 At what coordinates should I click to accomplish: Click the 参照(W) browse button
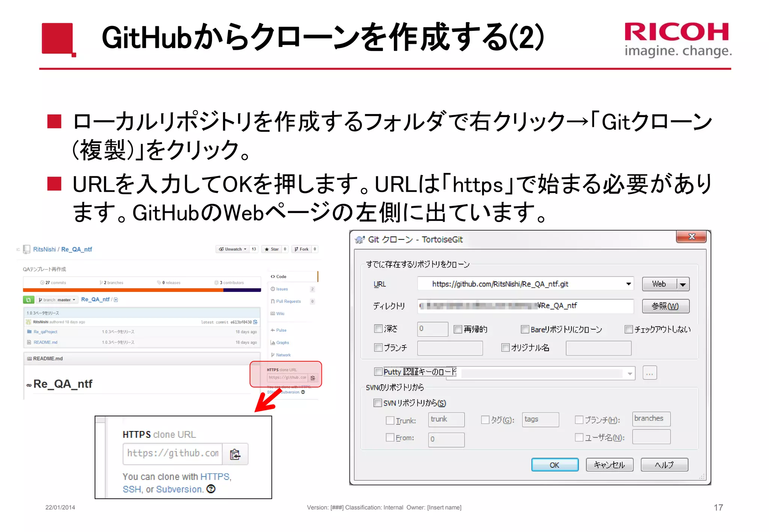[665, 306]
